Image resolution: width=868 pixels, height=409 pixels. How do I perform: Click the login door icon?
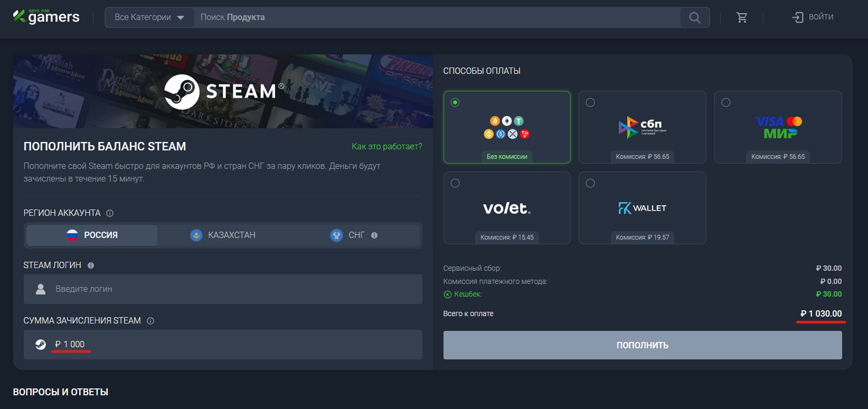click(x=798, y=17)
